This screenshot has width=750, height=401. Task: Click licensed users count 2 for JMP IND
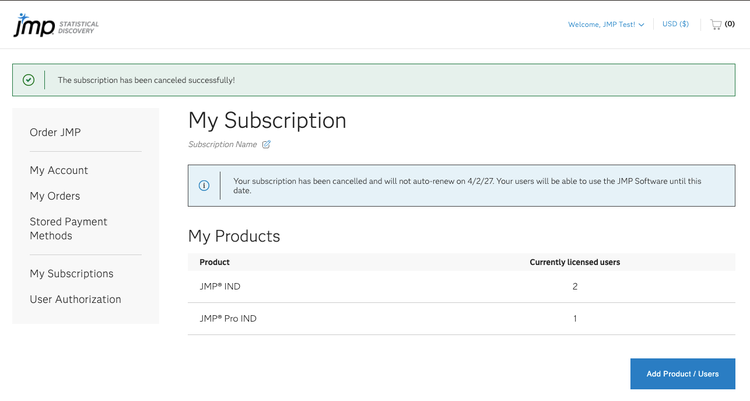(575, 287)
